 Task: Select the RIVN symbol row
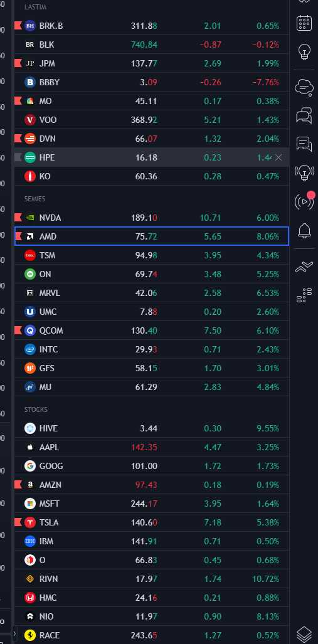point(152,579)
